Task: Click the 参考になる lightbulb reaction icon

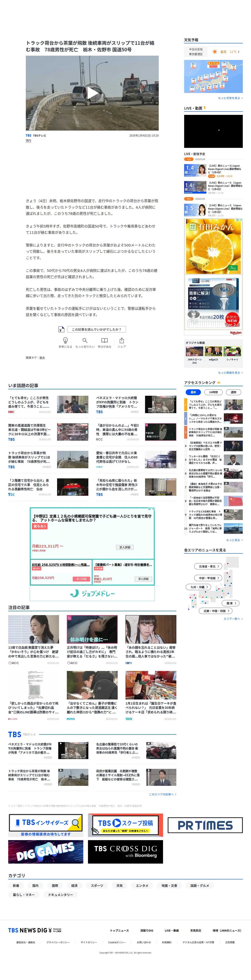Action: tap(65, 340)
